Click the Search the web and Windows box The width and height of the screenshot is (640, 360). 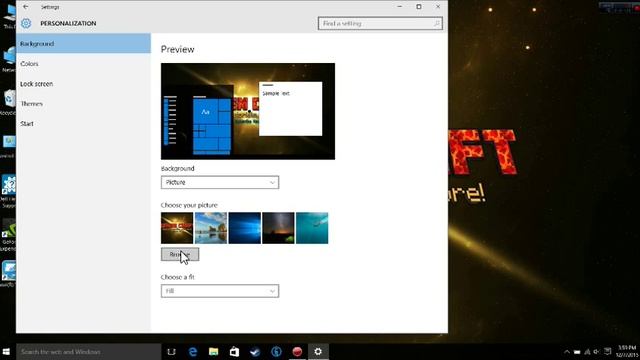pyautogui.click(x=89, y=351)
